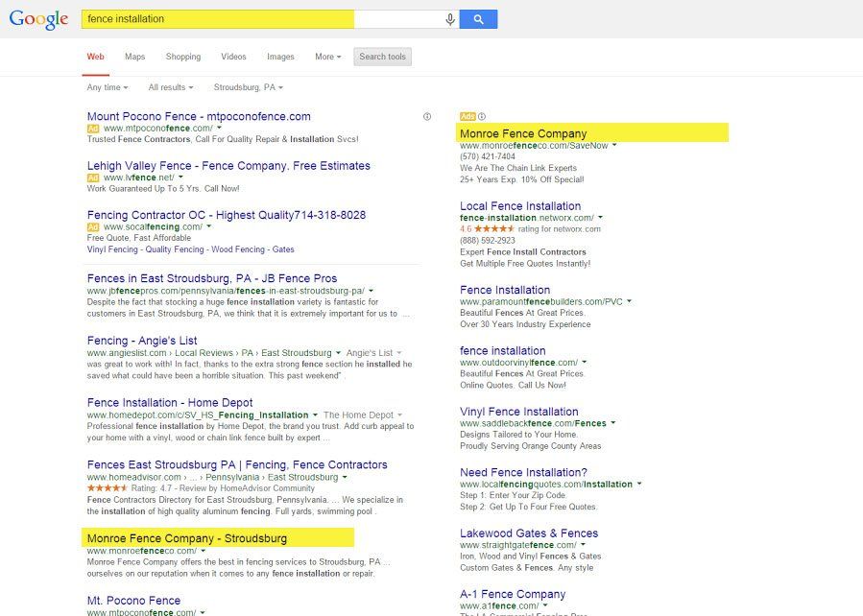Expand arrow next to paramountfencebuilders.com/PVC URL
This screenshot has width=863, height=616.
629,302
